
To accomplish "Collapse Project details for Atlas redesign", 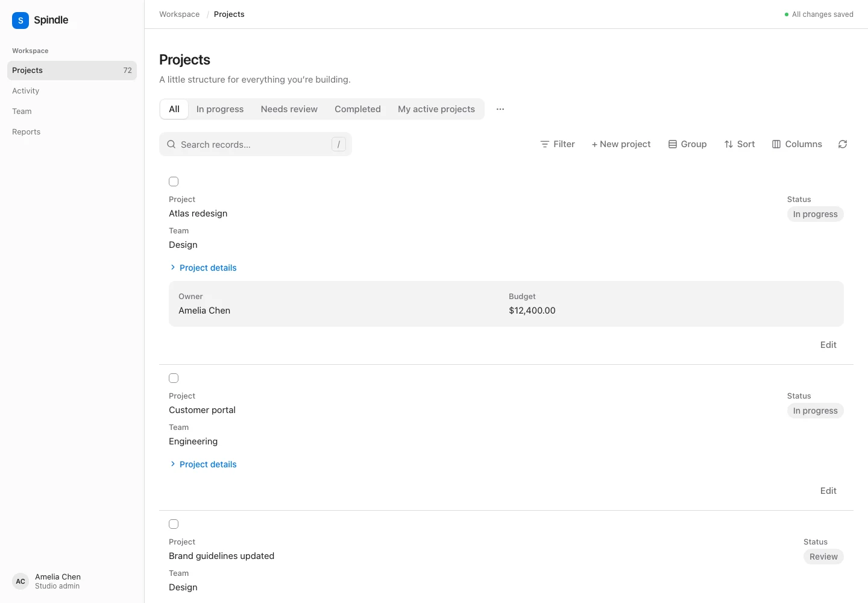I will tap(203, 268).
